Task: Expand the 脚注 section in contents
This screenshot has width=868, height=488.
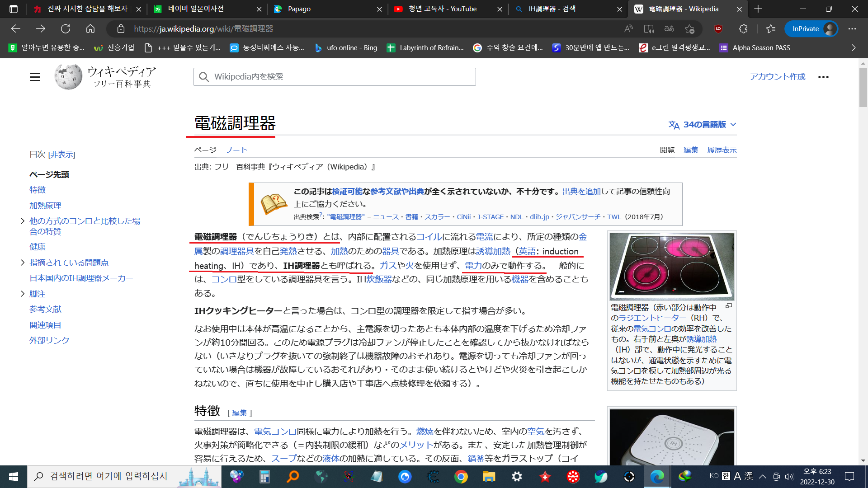Action: click(23, 294)
